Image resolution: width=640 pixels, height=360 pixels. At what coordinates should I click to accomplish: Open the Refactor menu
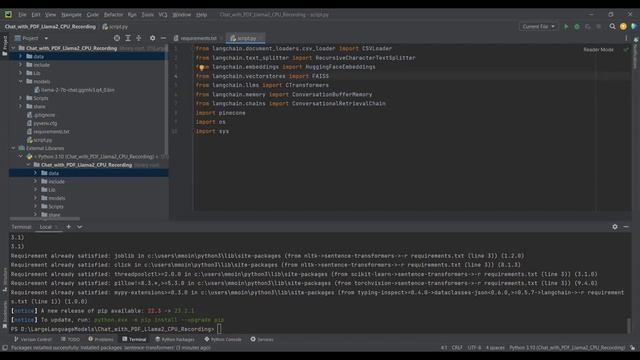click(x=113, y=14)
